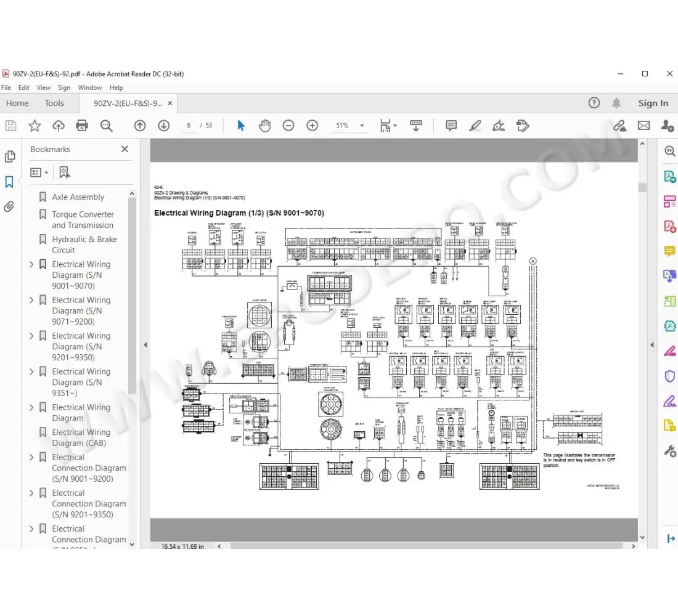Click the Zoom Out minus icon

288,126
